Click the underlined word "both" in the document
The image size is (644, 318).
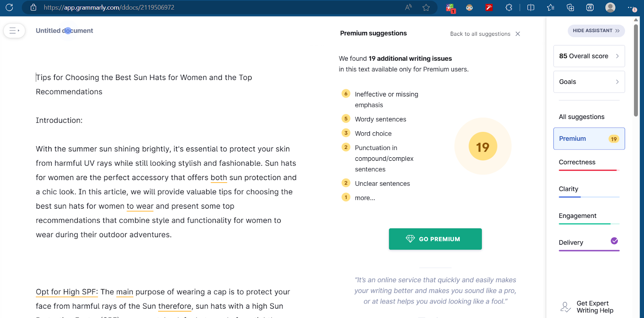(x=219, y=178)
